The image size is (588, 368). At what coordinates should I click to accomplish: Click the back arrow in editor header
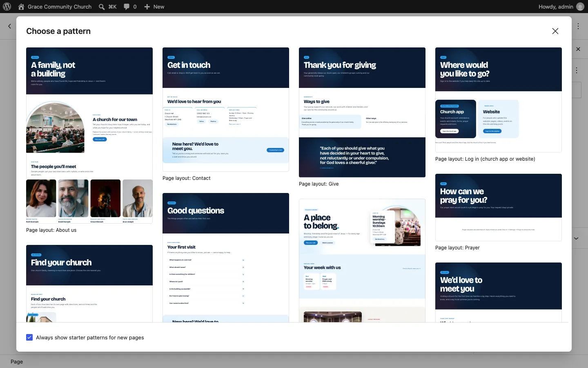pos(10,26)
